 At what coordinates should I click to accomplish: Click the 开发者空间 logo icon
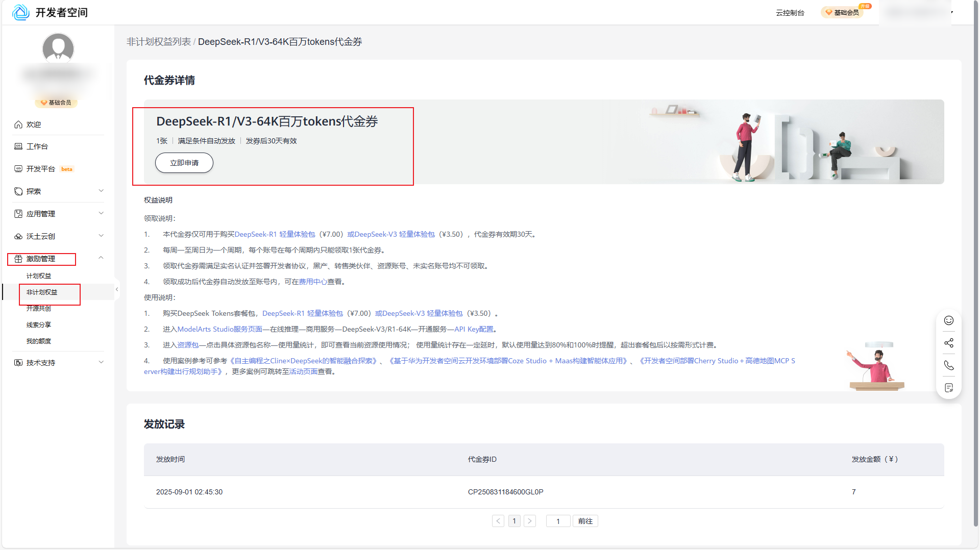click(x=21, y=12)
